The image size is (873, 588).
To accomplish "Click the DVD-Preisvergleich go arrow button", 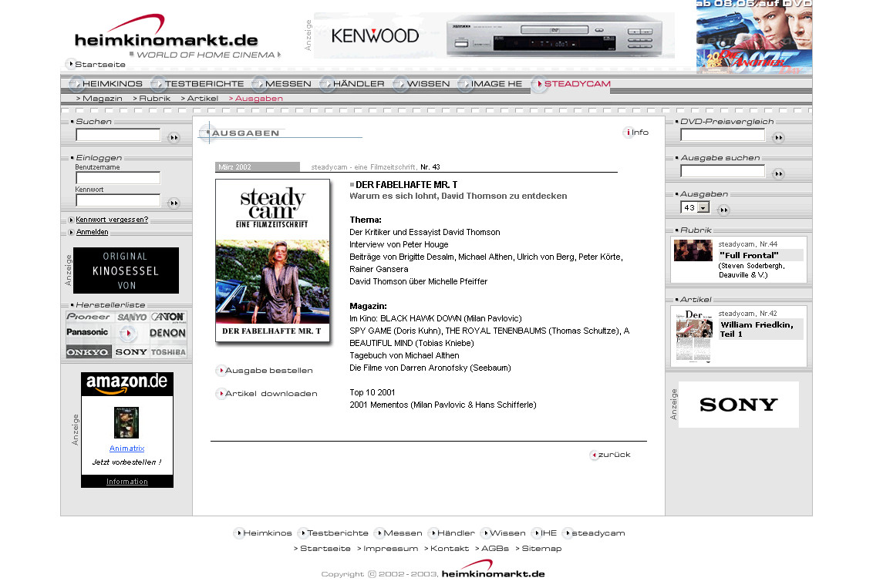I will pos(778,137).
